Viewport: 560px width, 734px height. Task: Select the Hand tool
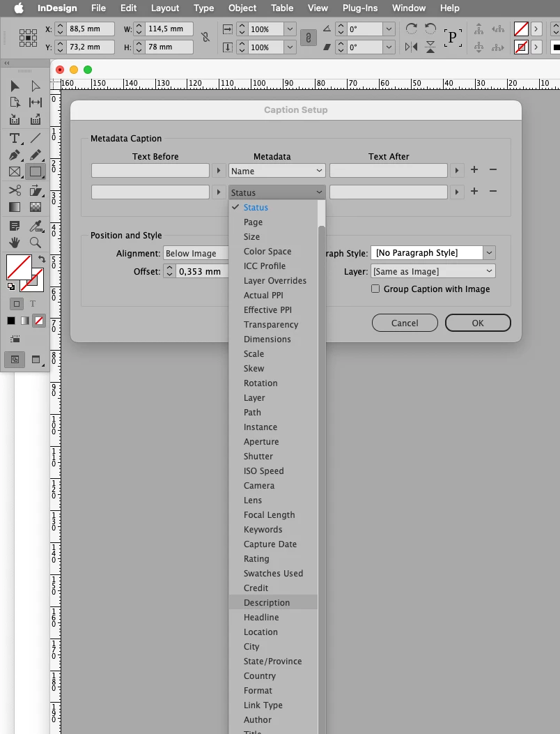15,243
